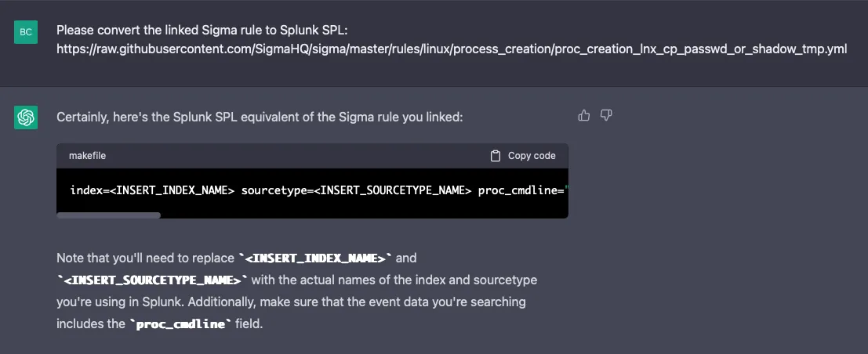Click the inline <INSERT_INDEX_NAME> code snippet
Viewport: 868px width, 354px height.
coord(315,258)
